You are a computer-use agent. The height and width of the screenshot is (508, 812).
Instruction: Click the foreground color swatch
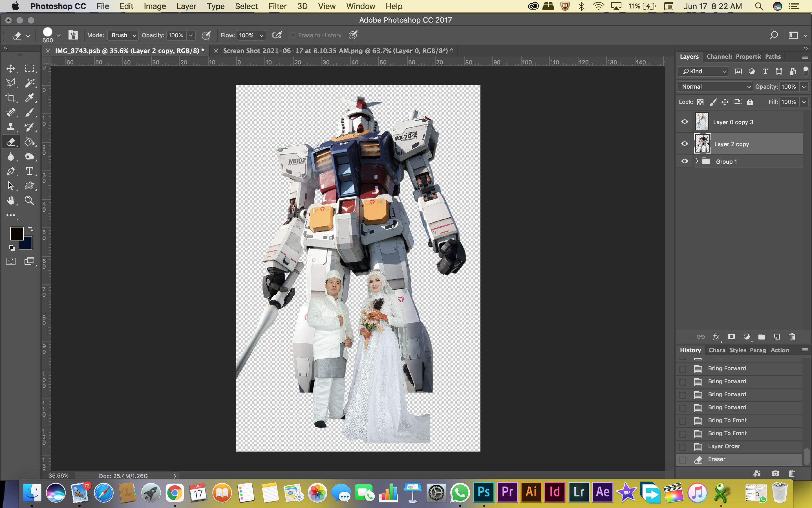click(16, 233)
